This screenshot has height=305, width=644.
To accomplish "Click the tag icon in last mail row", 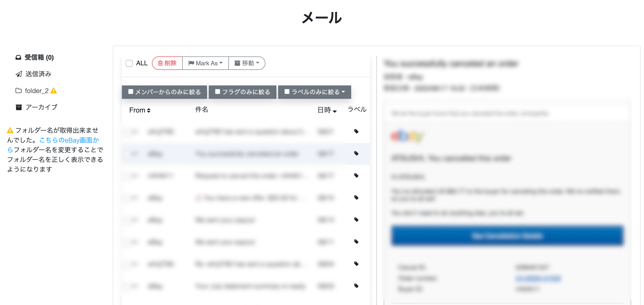I will (356, 286).
